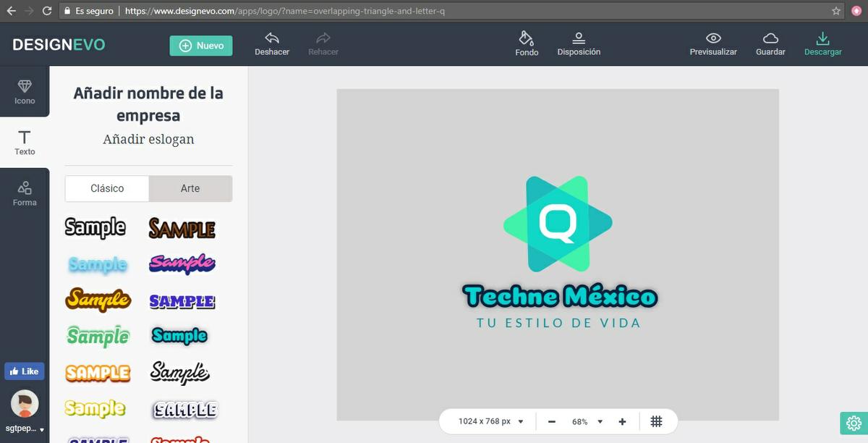This screenshot has height=443, width=868.
Task: Open the Forma shapes panel
Action: (x=25, y=193)
